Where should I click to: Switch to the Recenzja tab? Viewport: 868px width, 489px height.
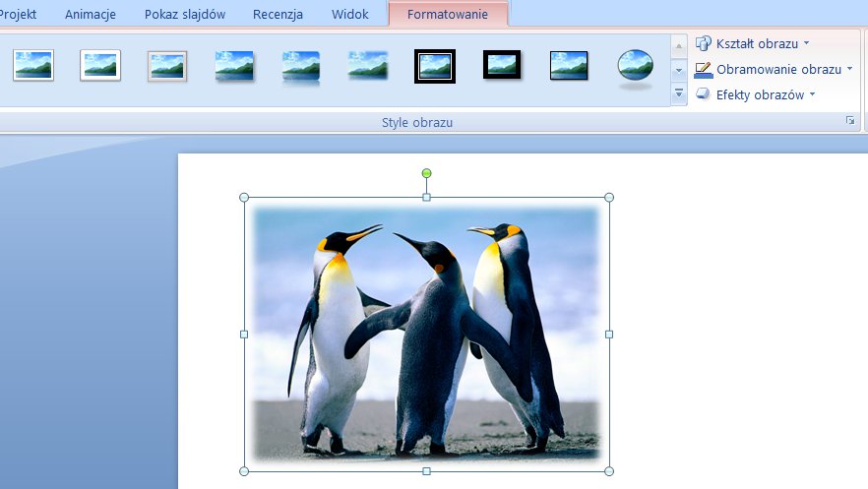tap(278, 15)
